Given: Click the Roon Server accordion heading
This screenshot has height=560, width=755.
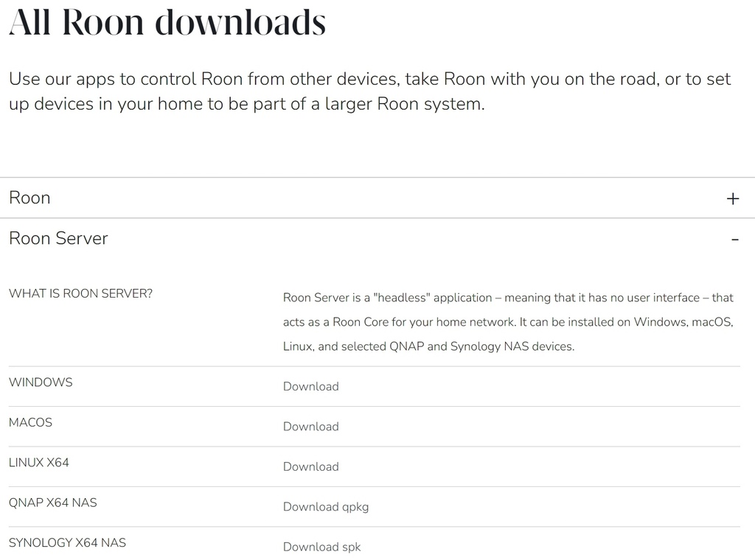Looking at the screenshot, I should (x=58, y=238).
